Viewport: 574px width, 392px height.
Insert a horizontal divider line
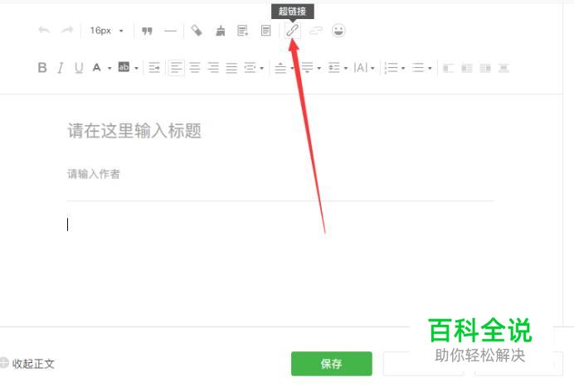coord(170,31)
